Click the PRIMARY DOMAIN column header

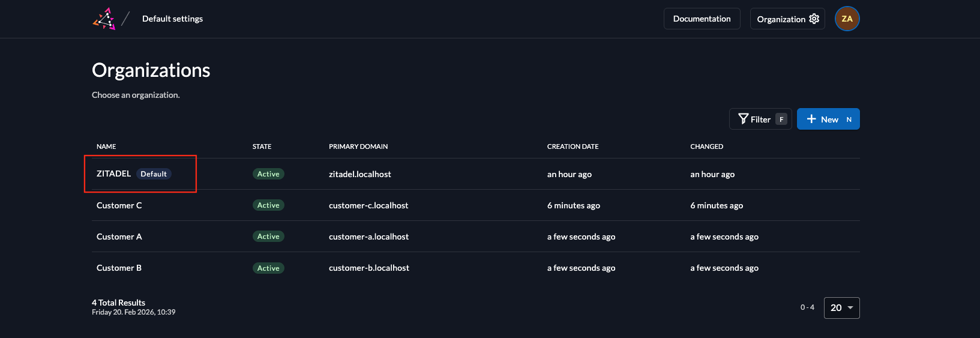tap(358, 146)
